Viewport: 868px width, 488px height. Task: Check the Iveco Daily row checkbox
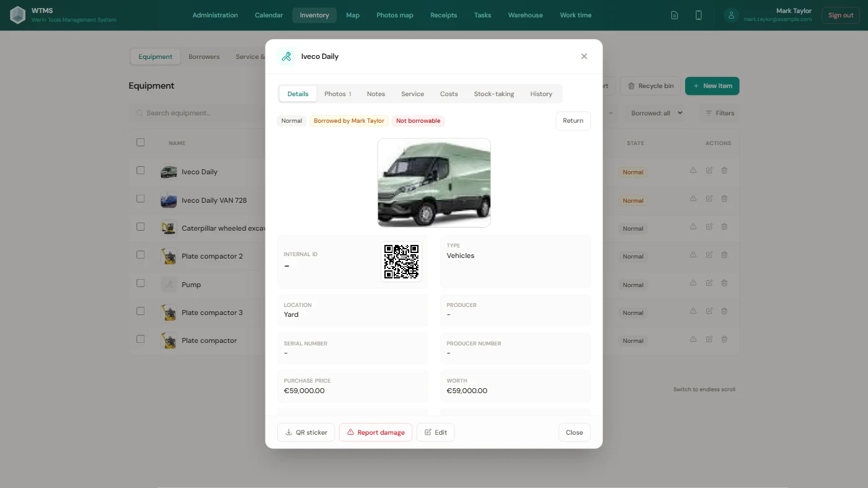pos(141,170)
